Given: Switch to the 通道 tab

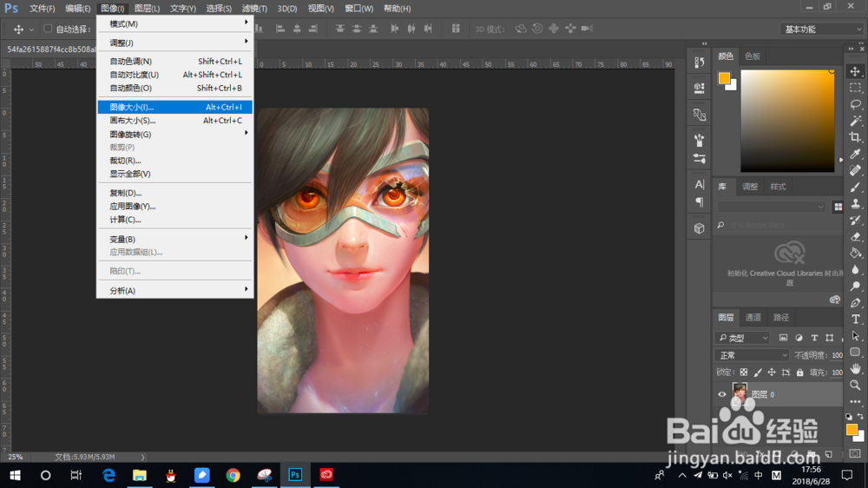Looking at the screenshot, I should [753, 318].
